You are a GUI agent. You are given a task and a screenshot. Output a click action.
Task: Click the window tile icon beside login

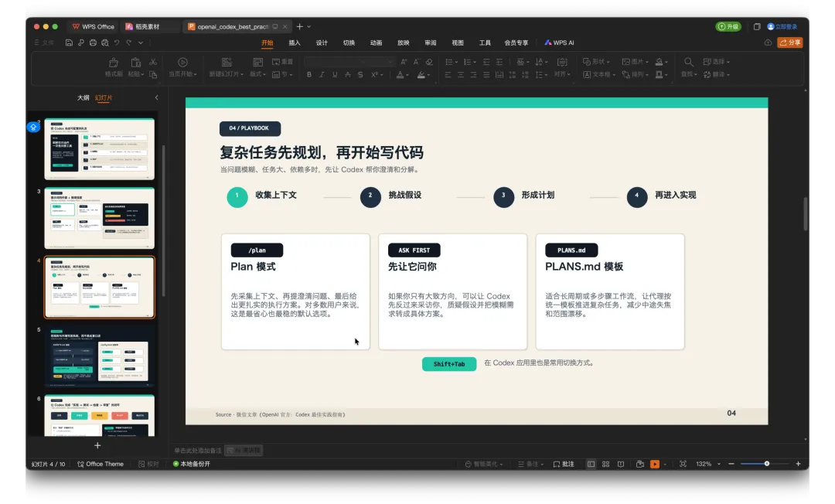pos(757,26)
